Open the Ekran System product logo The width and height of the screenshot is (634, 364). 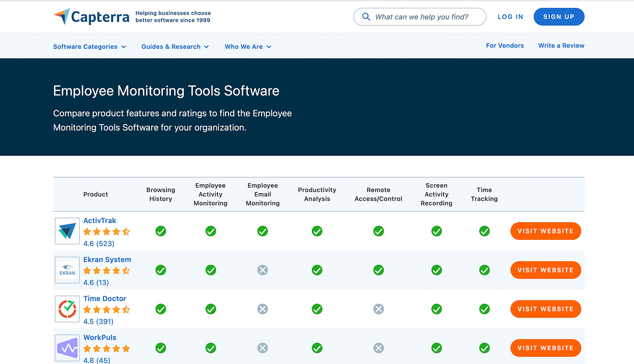click(67, 270)
